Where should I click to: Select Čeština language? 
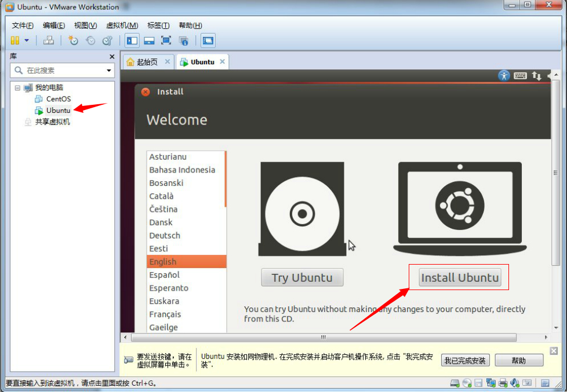186,209
